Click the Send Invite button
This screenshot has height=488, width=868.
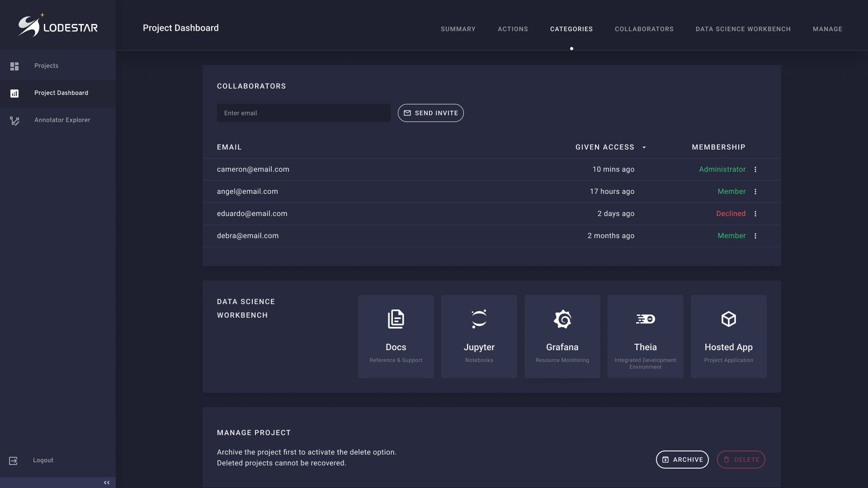pos(430,113)
